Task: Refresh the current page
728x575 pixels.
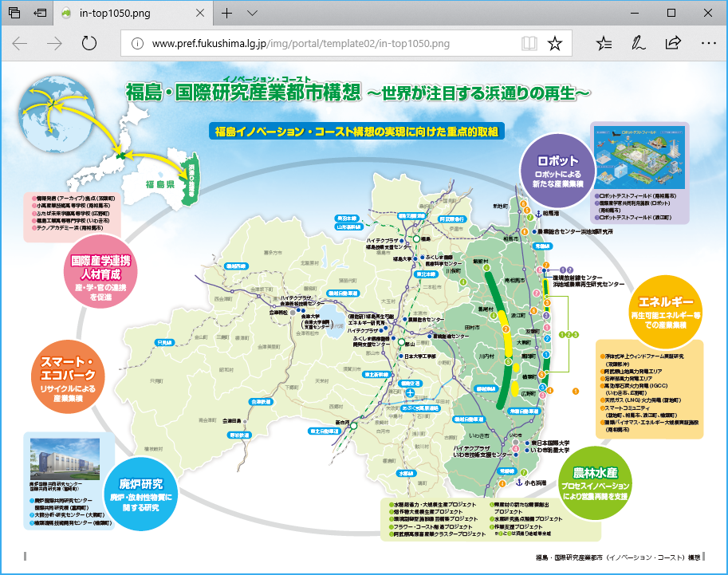Action: click(89, 43)
